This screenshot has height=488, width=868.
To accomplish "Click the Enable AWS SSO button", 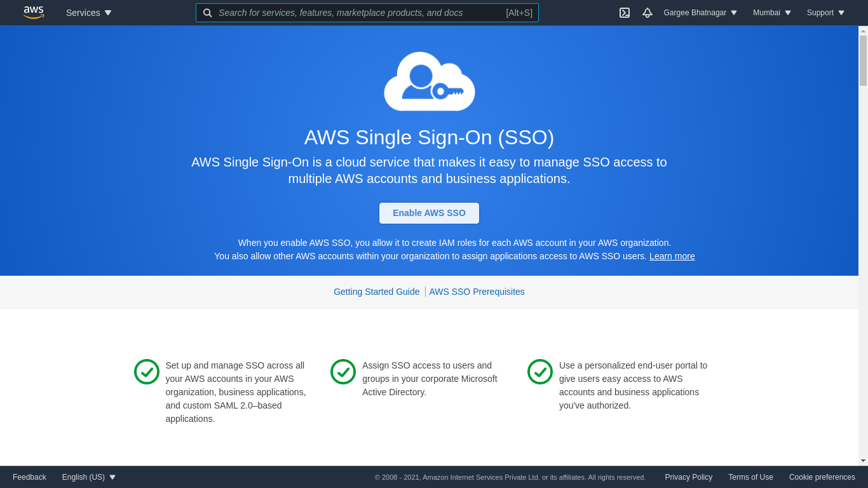I will 429,213.
